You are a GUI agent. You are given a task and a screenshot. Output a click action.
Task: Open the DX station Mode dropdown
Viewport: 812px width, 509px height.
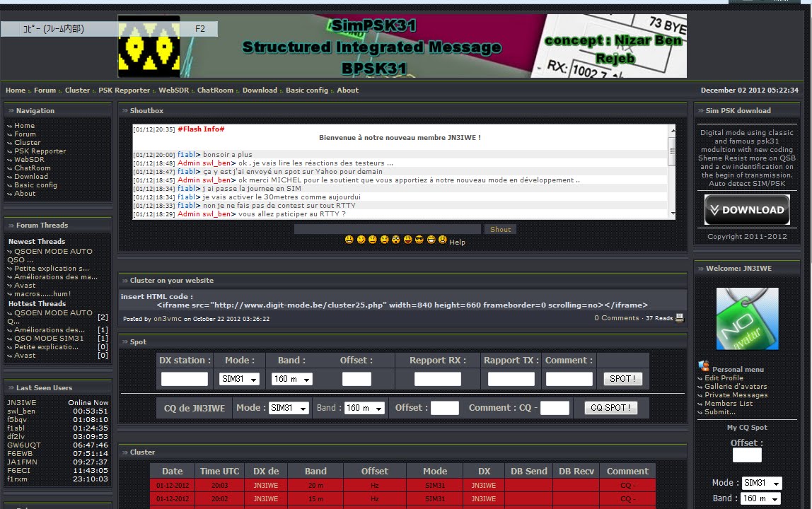click(x=239, y=379)
